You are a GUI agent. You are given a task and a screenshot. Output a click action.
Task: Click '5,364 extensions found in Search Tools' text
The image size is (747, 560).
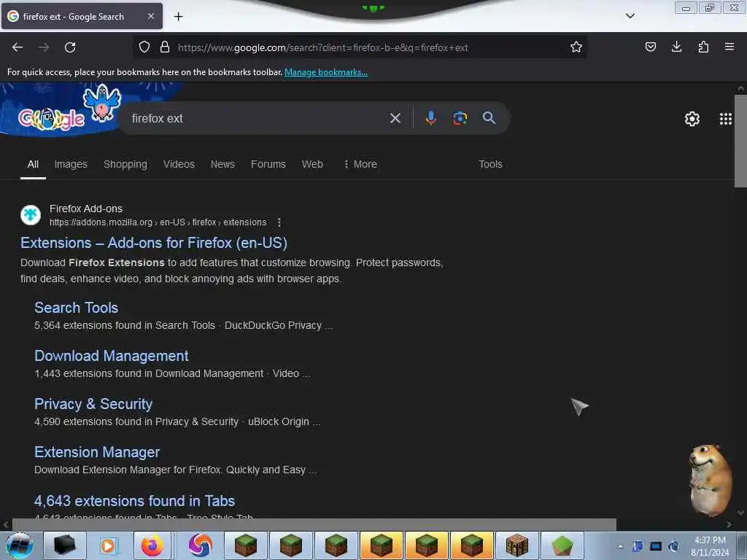tap(124, 325)
